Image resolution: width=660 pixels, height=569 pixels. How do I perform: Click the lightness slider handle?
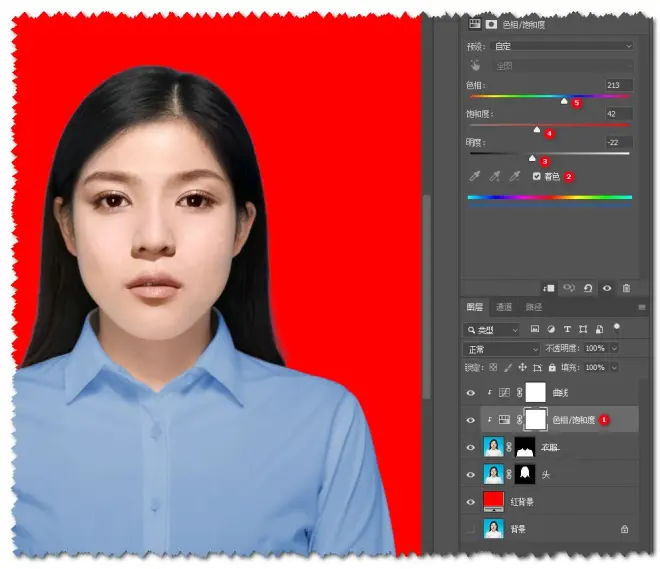pos(532,158)
